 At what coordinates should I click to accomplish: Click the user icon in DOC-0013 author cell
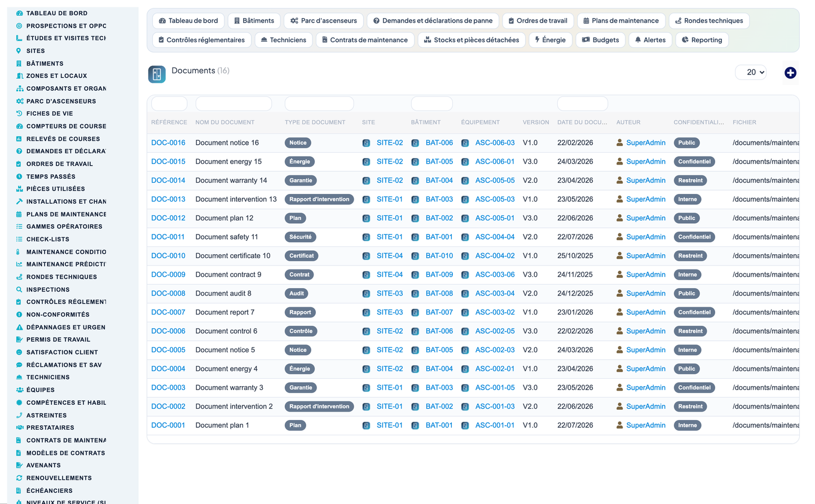(620, 199)
